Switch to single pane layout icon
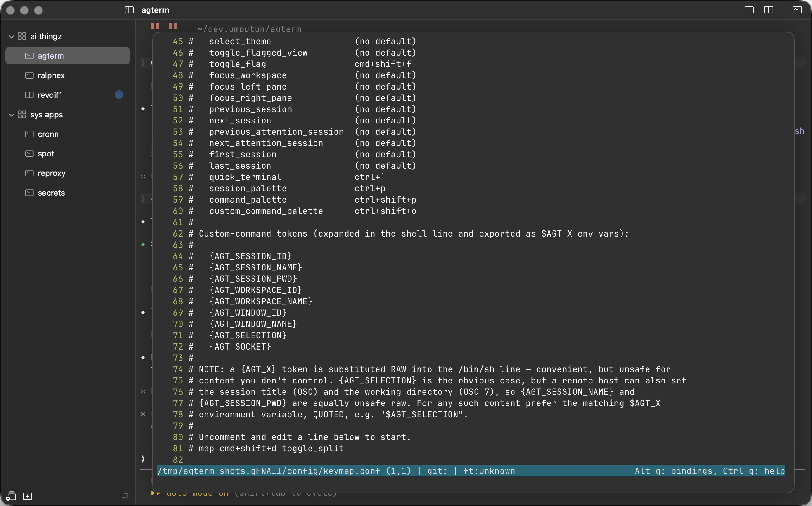Viewport: 812px width, 506px height. (749, 10)
